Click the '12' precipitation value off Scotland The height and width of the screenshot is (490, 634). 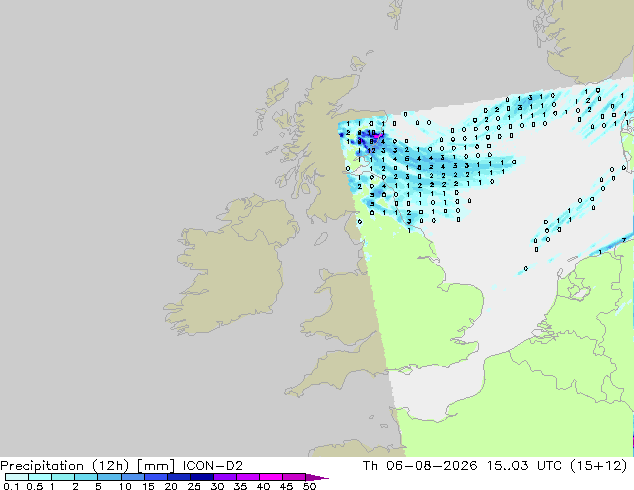372,150
